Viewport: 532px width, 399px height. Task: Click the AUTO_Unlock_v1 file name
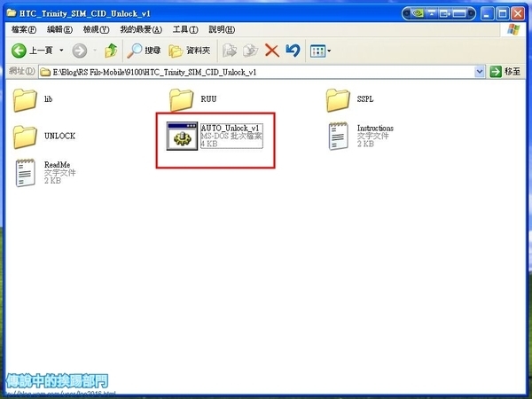(x=230, y=129)
